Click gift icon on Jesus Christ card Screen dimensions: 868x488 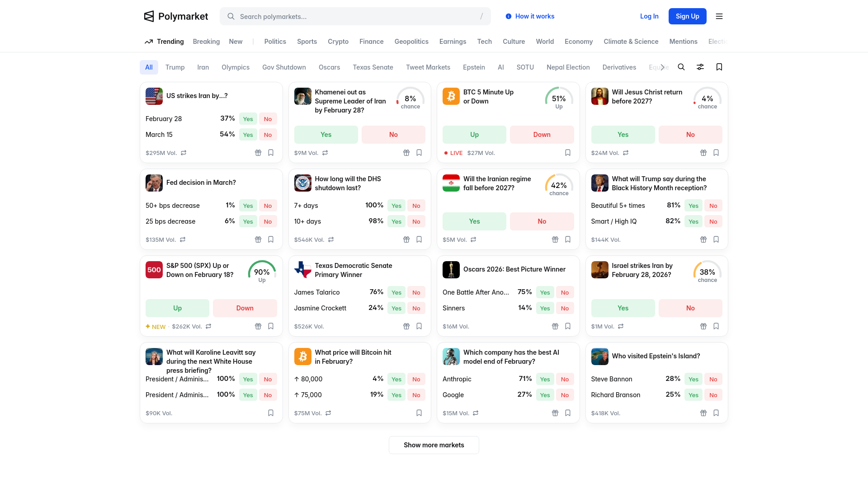tap(703, 153)
